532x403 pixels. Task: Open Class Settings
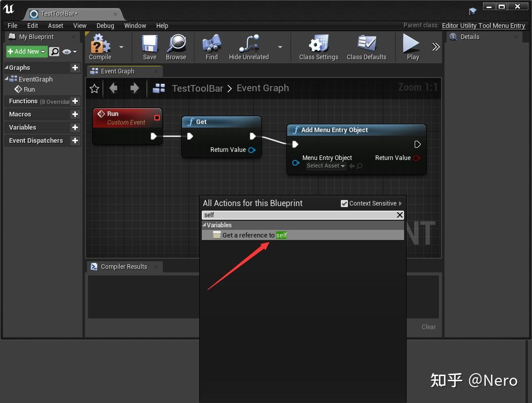click(x=318, y=47)
